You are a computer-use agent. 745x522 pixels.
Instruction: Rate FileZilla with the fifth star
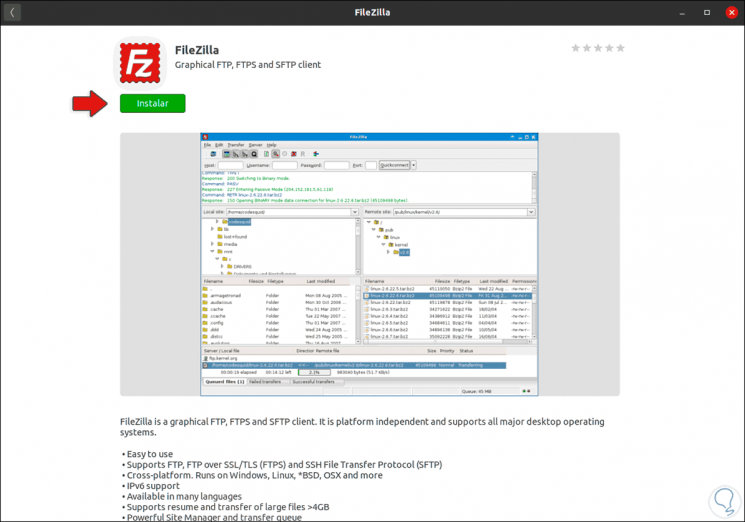pos(621,48)
